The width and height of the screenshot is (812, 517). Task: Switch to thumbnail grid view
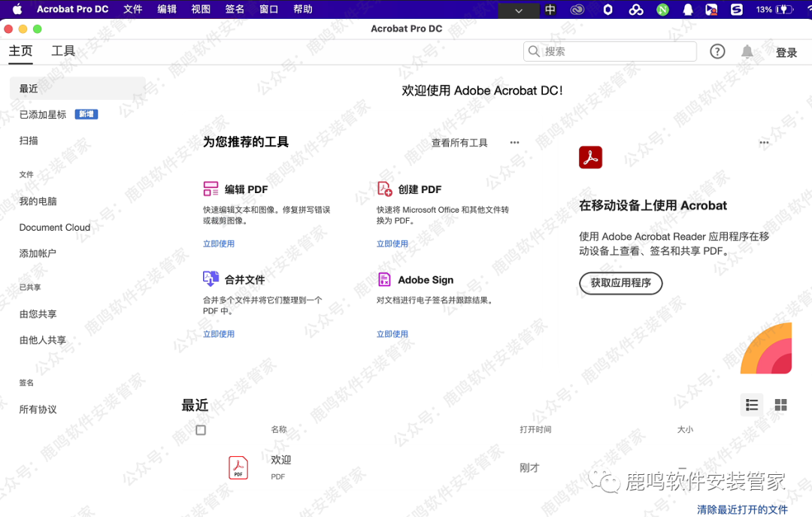point(780,405)
